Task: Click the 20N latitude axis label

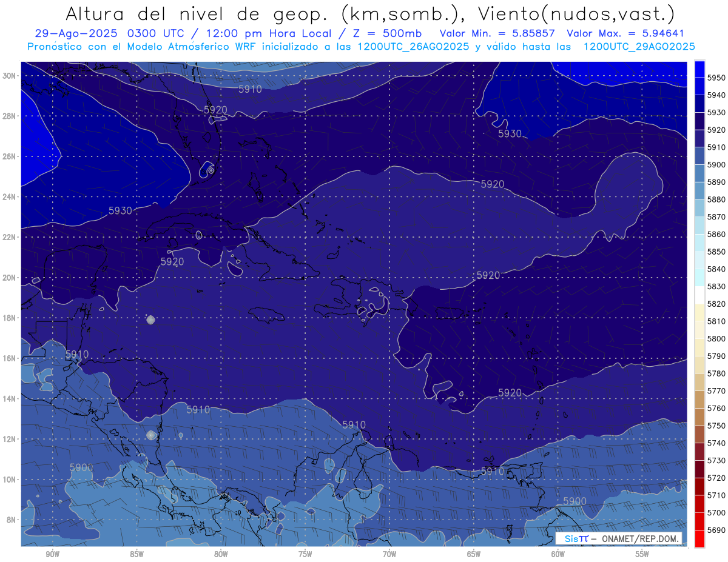Action: [x=9, y=278]
